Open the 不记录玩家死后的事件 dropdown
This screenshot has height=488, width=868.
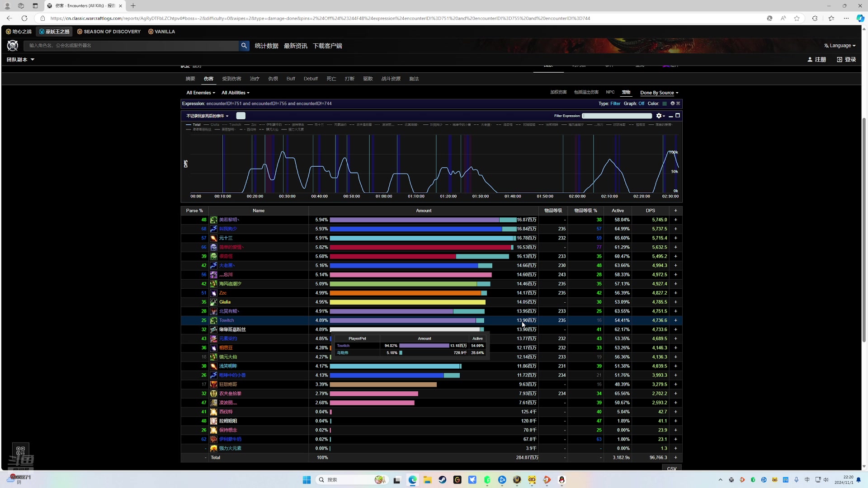208,116
